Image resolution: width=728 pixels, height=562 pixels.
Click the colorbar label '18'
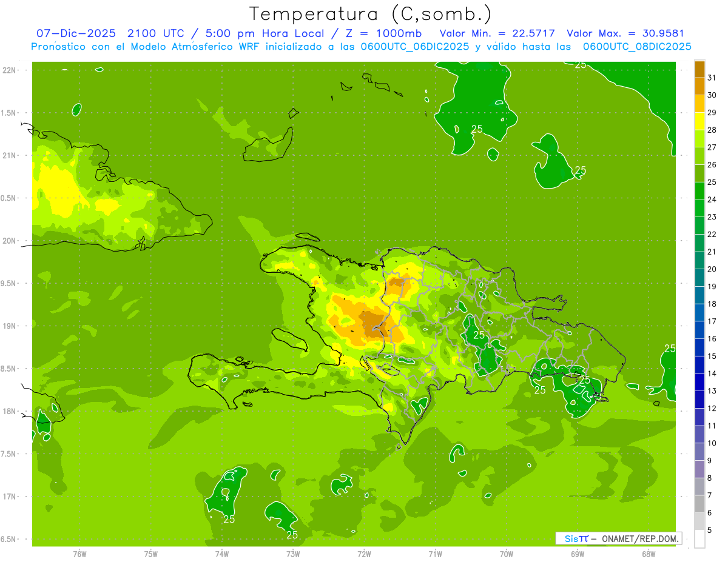pos(712,304)
